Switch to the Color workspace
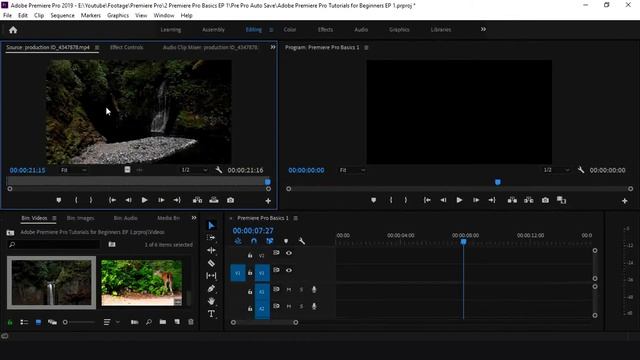The image size is (640, 360). pos(290,30)
